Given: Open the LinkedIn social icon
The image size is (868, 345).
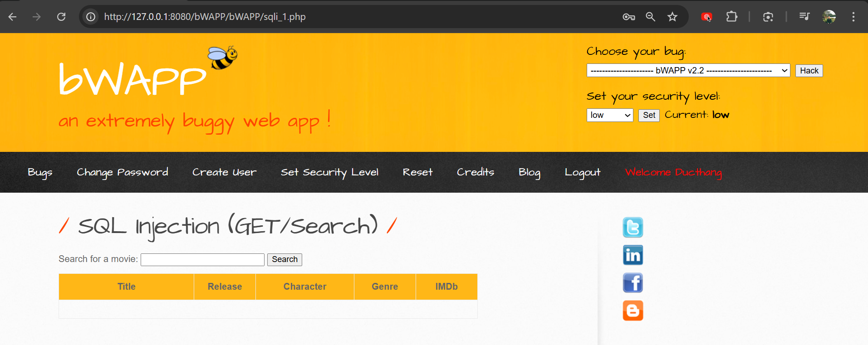Looking at the screenshot, I should [x=633, y=255].
